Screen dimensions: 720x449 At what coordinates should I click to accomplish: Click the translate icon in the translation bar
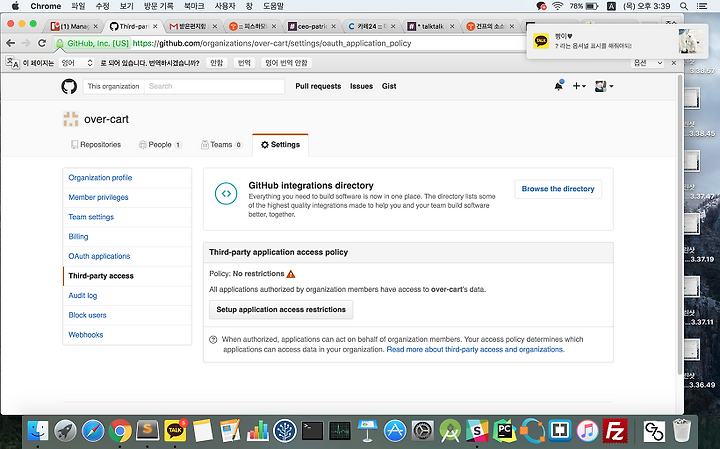pos(13,63)
